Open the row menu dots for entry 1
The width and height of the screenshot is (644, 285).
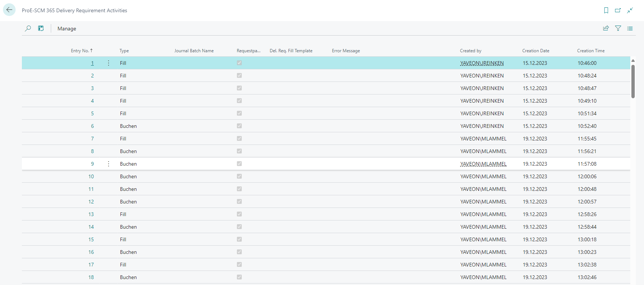tap(108, 63)
